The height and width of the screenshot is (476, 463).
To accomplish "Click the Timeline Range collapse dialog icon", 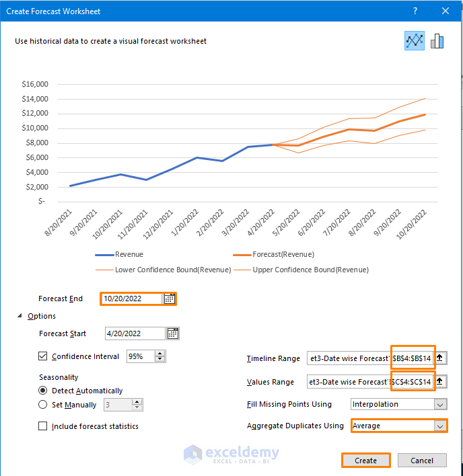I will (440, 358).
